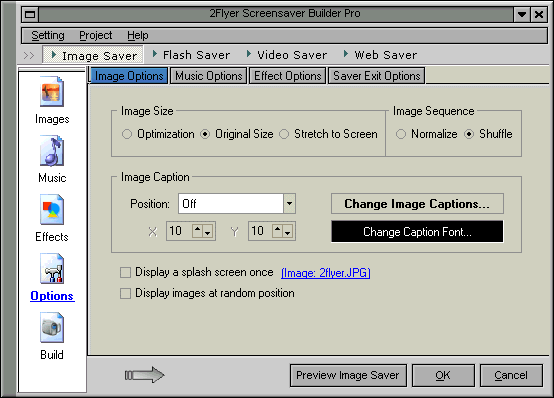This screenshot has width=554, height=398.
Task: Select the Original Size radio button
Action: click(x=205, y=134)
